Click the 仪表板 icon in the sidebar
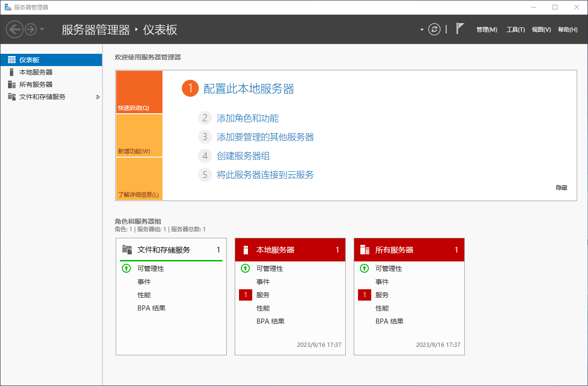The image size is (588, 386). pos(12,60)
